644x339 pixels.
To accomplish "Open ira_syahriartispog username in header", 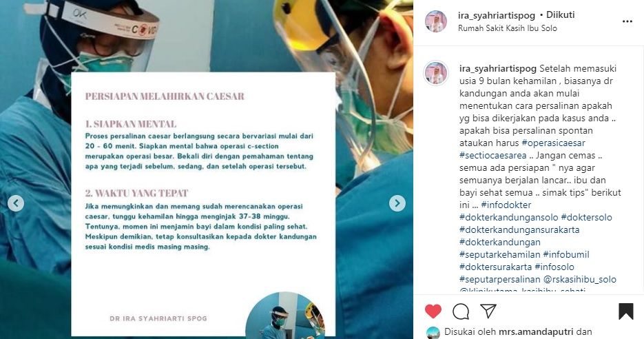I will click(x=496, y=16).
